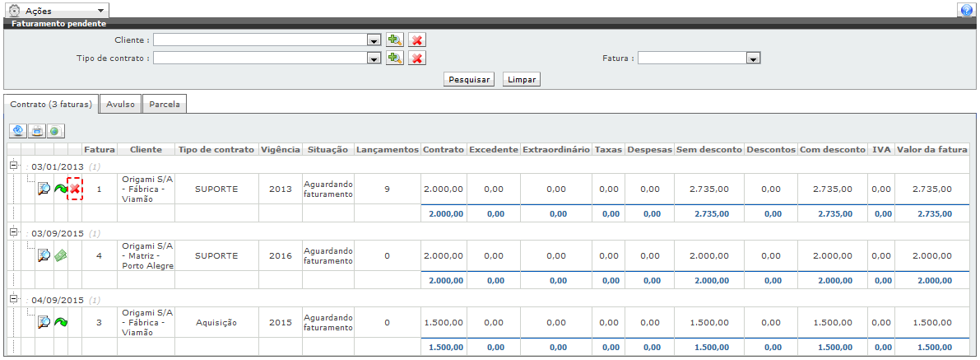Click the green money icon on fatura 4 row
The width and height of the screenshot is (980, 360).
tap(61, 256)
